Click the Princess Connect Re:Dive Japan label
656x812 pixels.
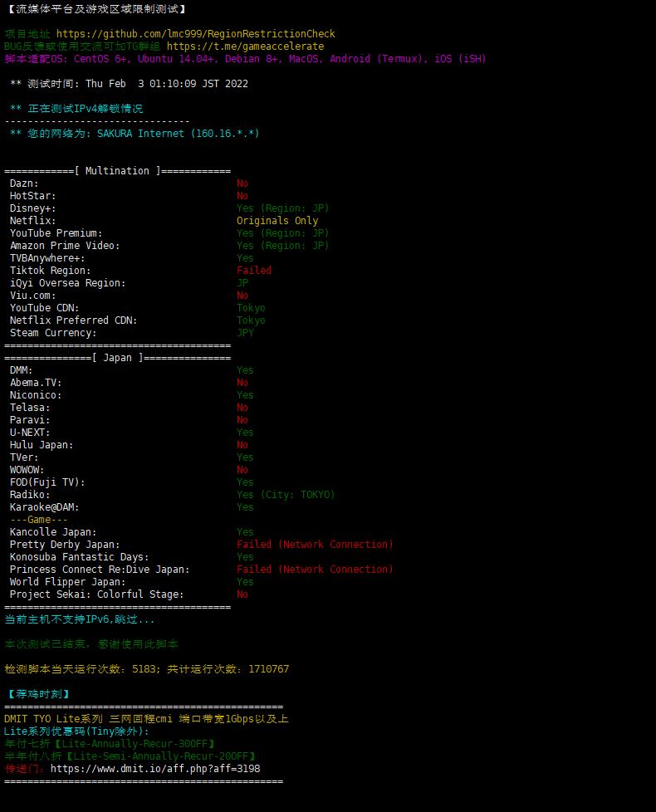(x=100, y=569)
